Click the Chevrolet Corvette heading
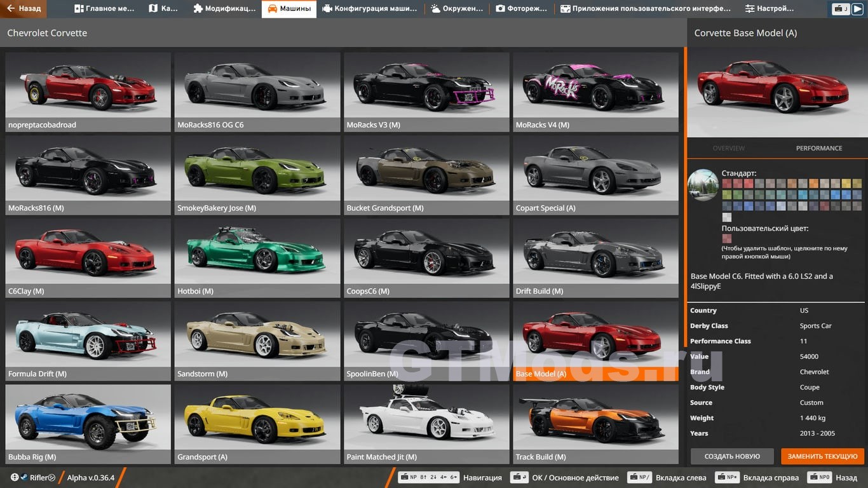 click(47, 33)
